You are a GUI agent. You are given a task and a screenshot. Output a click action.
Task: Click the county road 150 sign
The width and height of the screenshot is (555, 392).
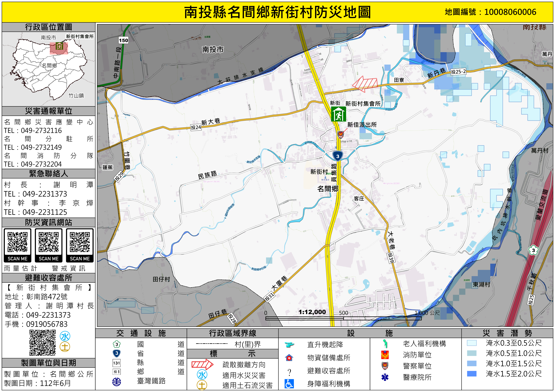[123, 40]
